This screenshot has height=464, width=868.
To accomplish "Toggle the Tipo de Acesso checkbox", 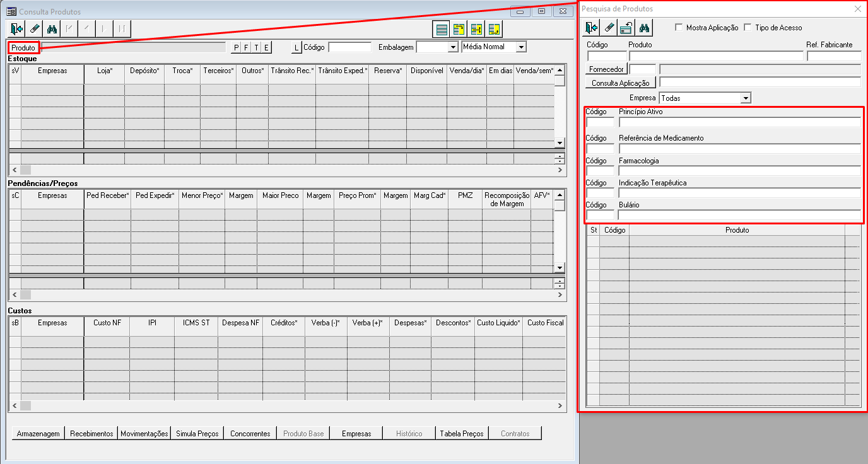I will 748,28.
